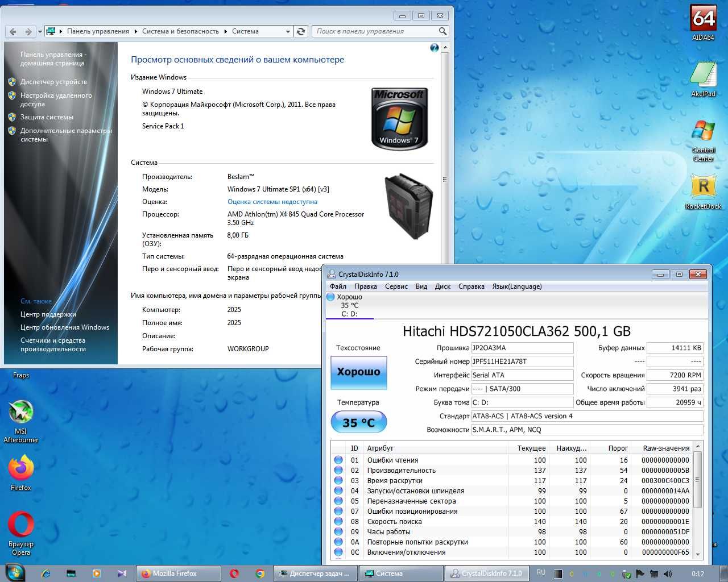Viewport: 728px width, 582px height.
Task: Open Защита системы link
Action: (x=47, y=117)
